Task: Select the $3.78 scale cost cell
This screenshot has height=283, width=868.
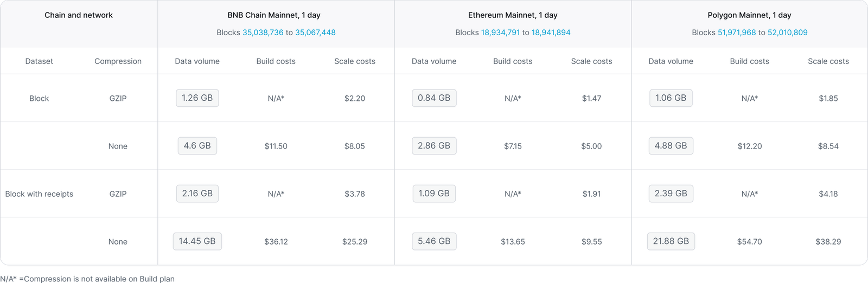Action: point(355,194)
